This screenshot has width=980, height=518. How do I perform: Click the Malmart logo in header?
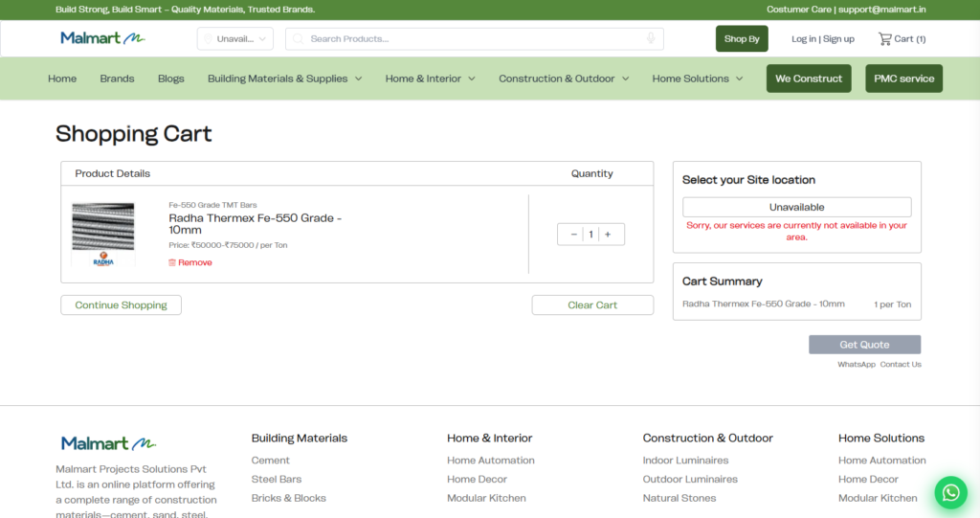(x=102, y=38)
